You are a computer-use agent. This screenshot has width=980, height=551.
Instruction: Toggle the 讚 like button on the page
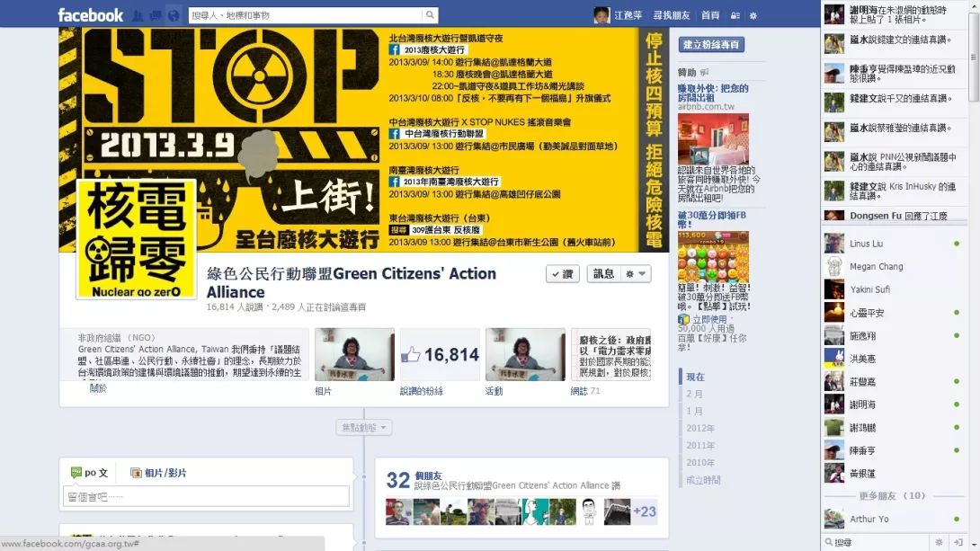563,273
